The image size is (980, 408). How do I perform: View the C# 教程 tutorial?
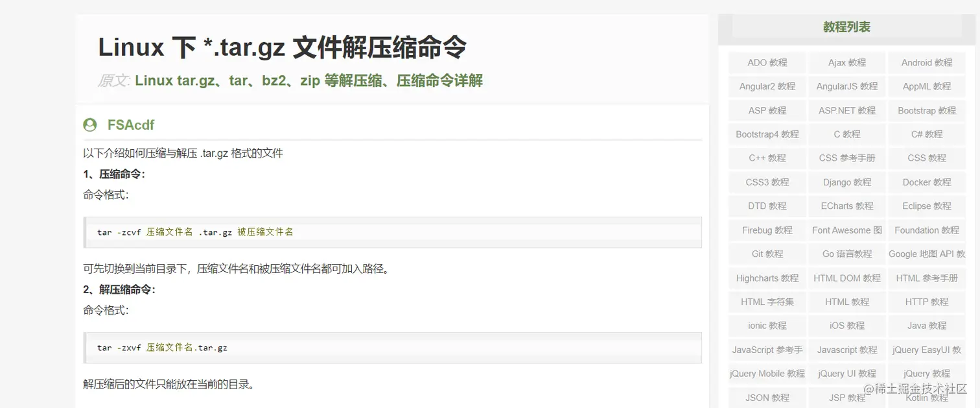[927, 134]
